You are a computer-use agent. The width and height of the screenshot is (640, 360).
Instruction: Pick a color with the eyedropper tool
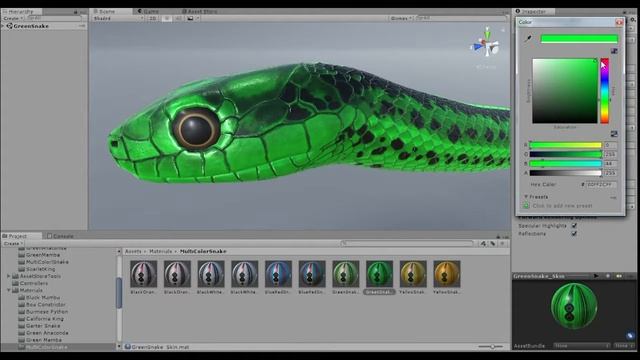pyautogui.click(x=528, y=39)
